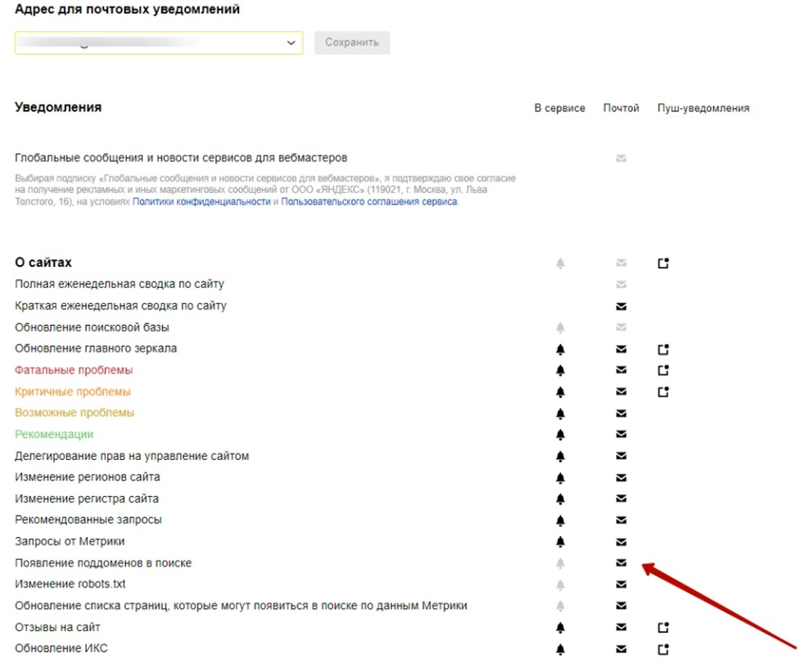Open Политики конфиденциальности link
Screen dimensions: 812x663
click(201, 201)
